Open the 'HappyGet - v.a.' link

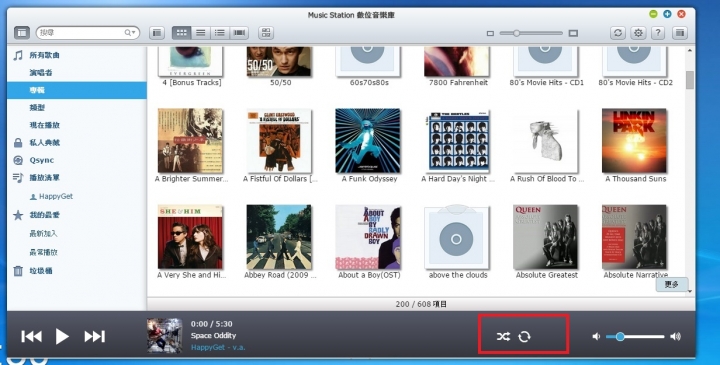[218, 348]
